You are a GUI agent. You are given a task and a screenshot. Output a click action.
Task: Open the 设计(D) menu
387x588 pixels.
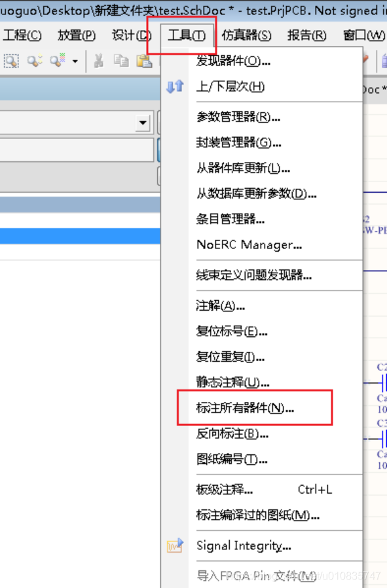[131, 35]
